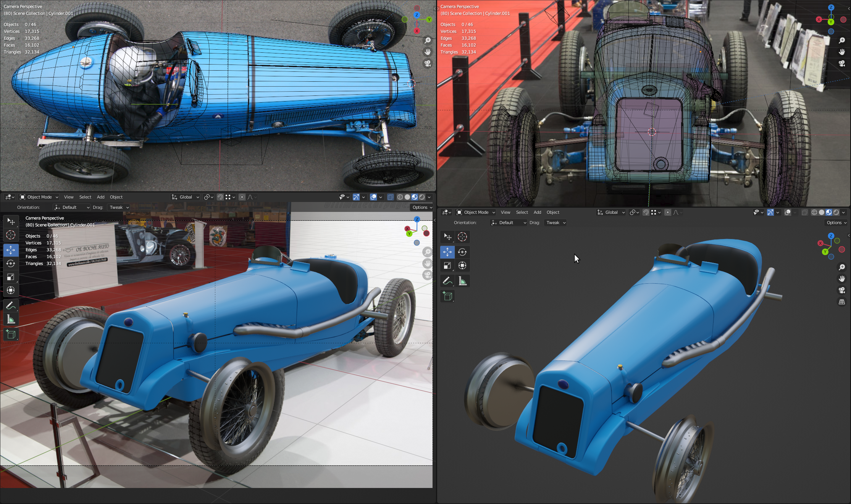Expand the Drag Tweak dropdown in right header

coord(556,223)
